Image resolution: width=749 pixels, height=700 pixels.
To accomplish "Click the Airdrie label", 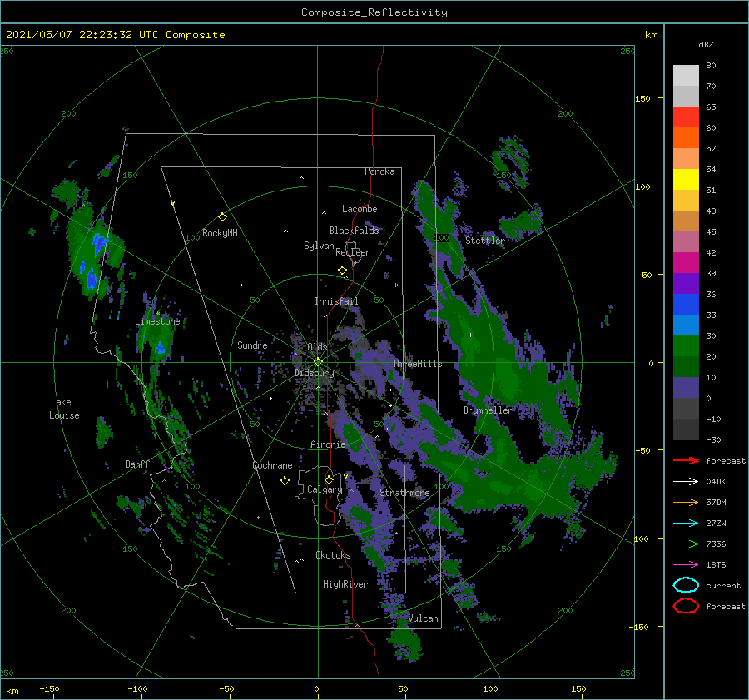I will 328,444.
